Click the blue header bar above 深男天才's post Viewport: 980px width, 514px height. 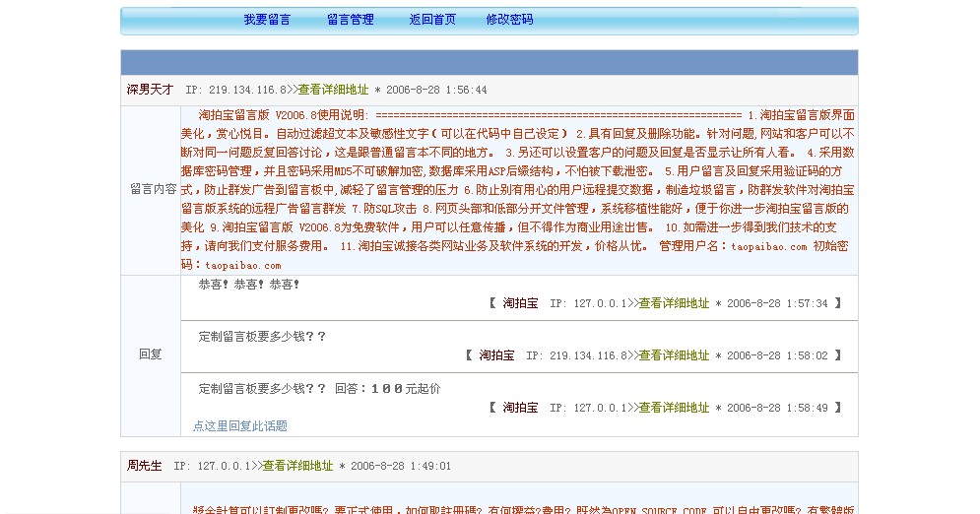pos(489,62)
